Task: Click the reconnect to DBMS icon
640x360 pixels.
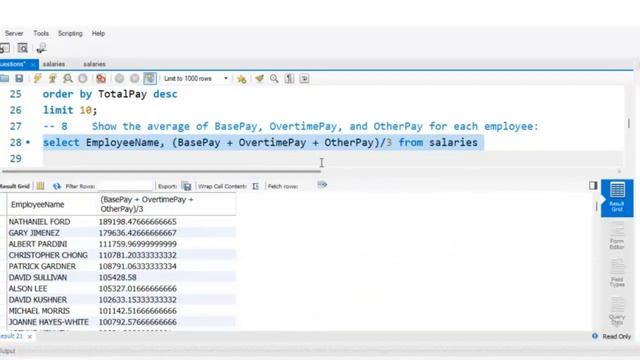Action: pyautogui.click(x=41, y=48)
